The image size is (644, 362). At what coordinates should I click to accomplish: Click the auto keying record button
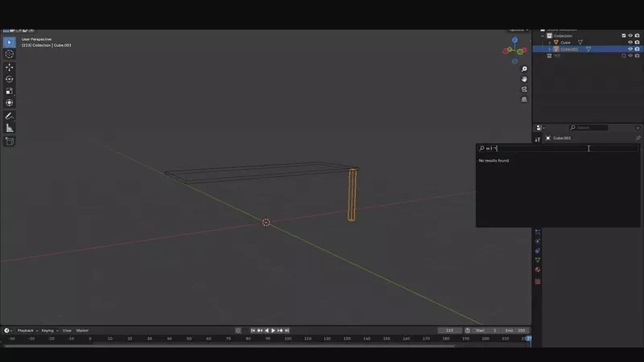tap(237, 331)
